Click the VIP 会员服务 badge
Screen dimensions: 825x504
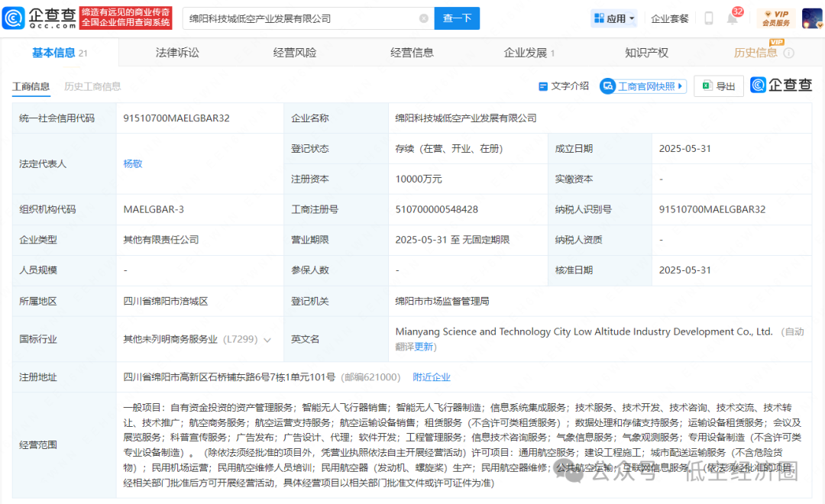(776, 18)
